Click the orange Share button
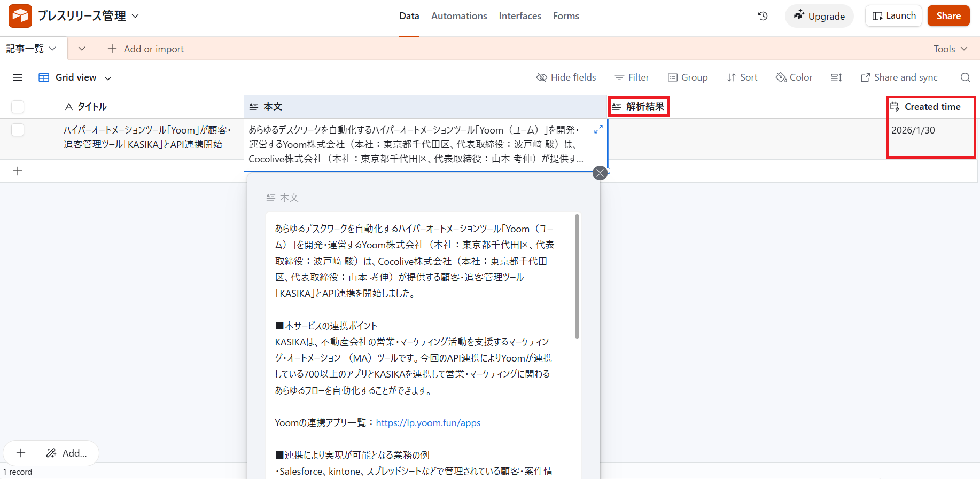The width and height of the screenshot is (980, 479). point(948,16)
